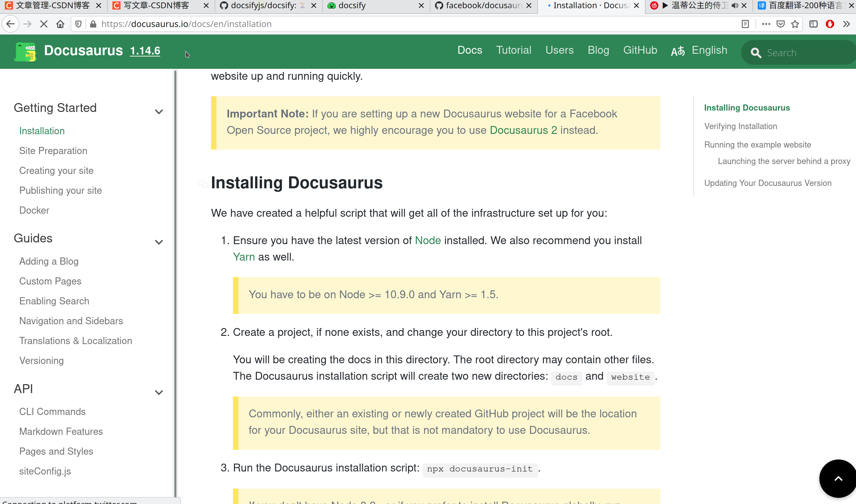Bookmark this page with the star icon
Image resolution: width=856 pixels, height=504 pixels.
[x=795, y=24]
